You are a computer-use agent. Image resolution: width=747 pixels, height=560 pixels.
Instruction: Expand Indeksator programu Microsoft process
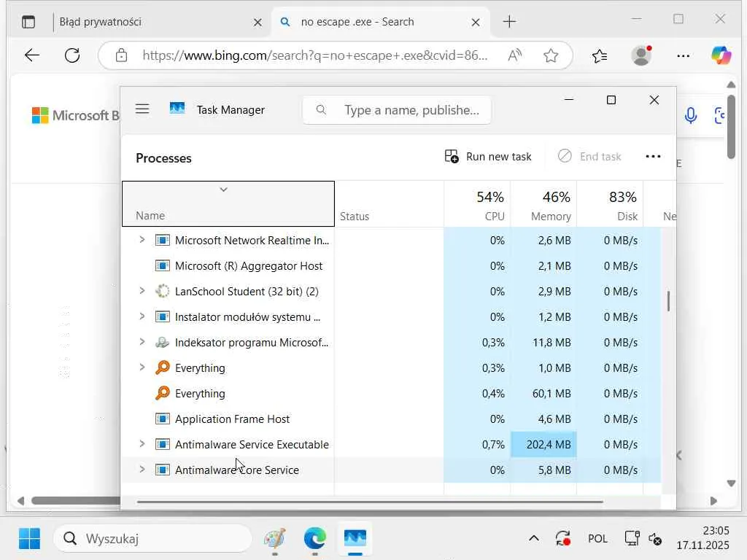click(x=142, y=341)
